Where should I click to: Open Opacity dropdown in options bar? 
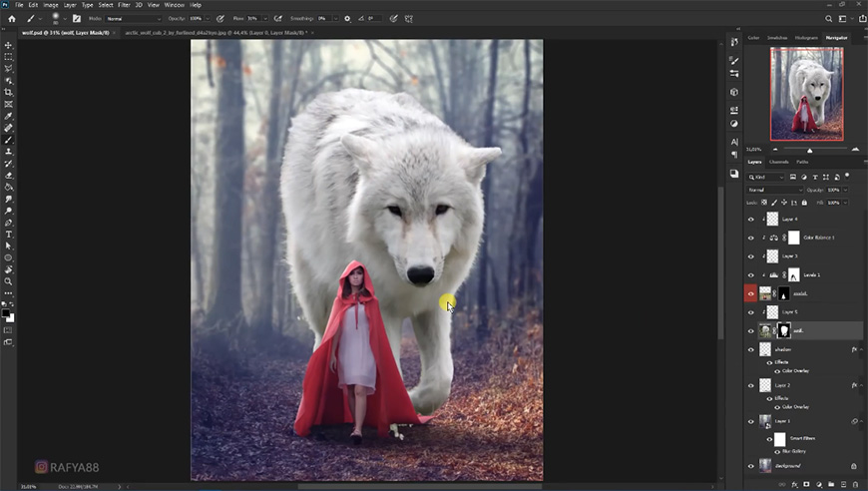[x=209, y=19]
